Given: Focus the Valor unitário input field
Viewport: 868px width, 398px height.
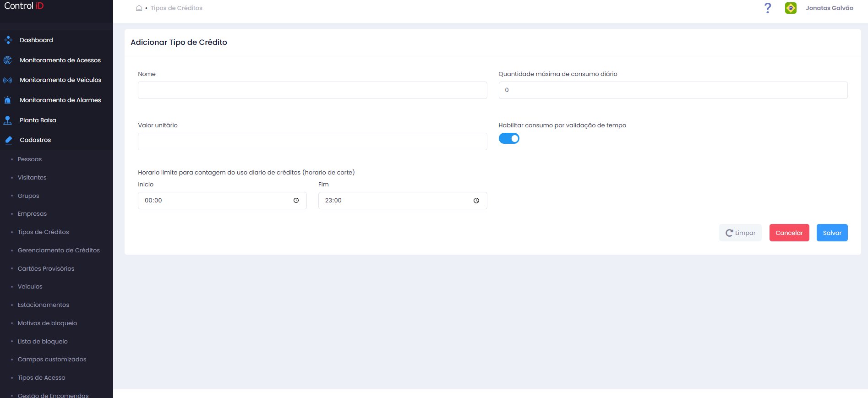Looking at the screenshot, I should pos(312,142).
